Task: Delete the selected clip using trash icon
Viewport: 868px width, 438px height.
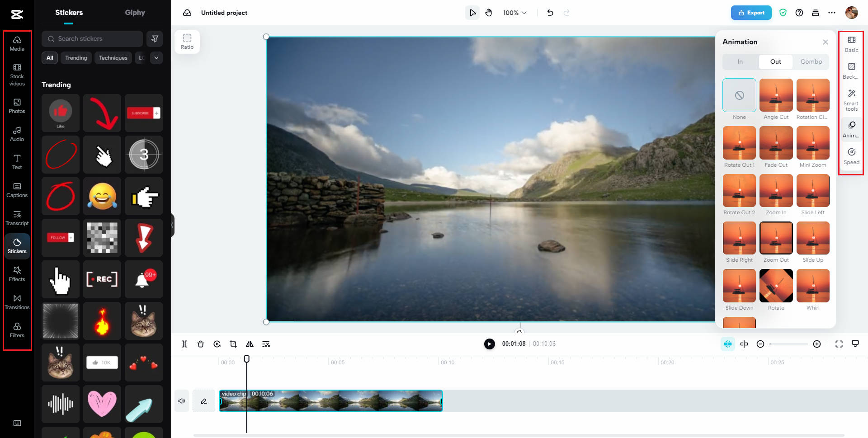Action: pos(201,344)
